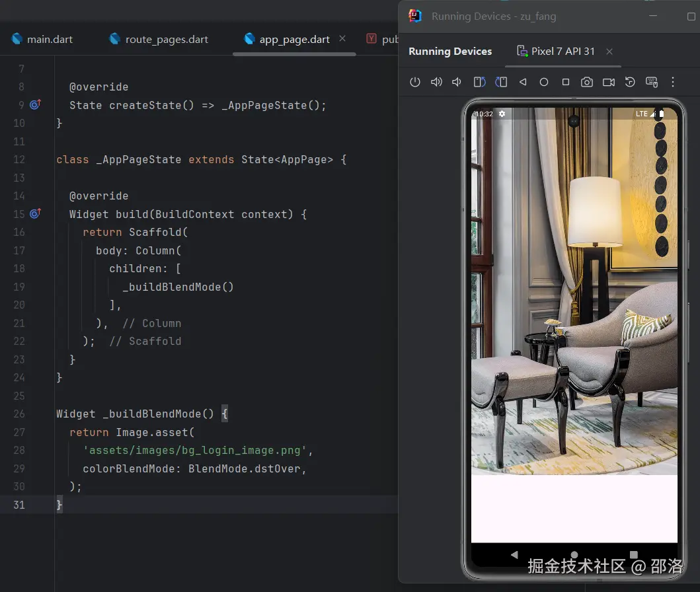Switch to the main.dart tab
The image size is (700, 592).
[42, 39]
